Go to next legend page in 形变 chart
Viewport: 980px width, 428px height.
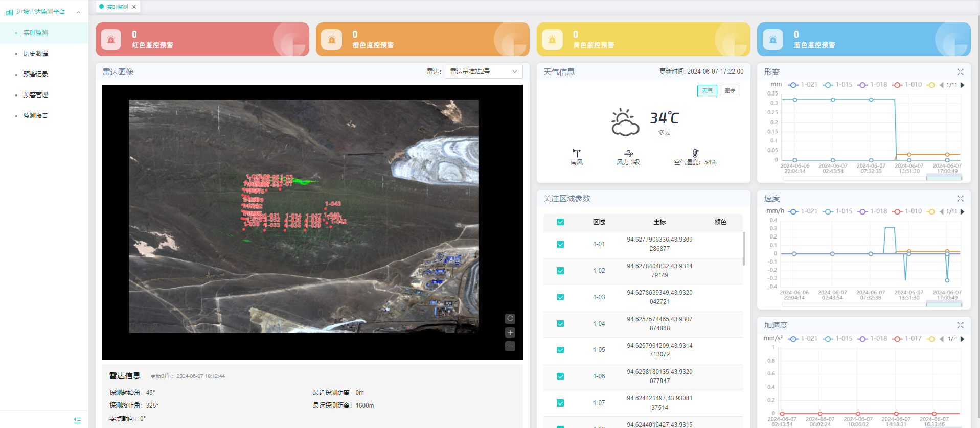(963, 85)
